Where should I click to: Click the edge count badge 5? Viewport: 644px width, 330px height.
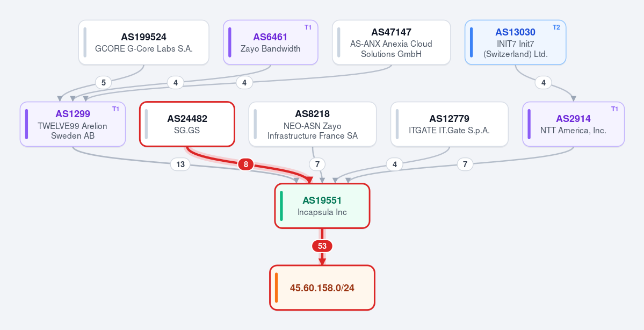coord(104,83)
